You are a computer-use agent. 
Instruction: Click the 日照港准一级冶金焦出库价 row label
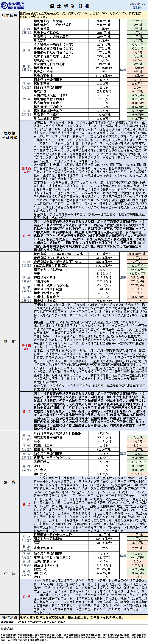[53, 535]
